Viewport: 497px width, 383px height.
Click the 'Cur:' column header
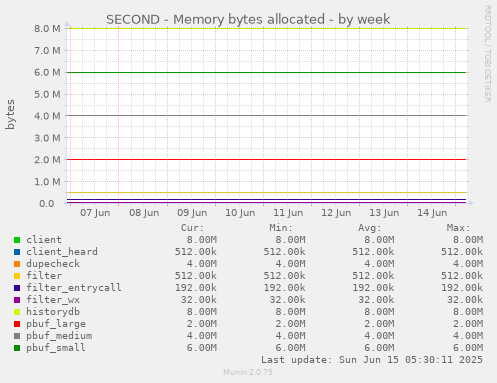192,228
